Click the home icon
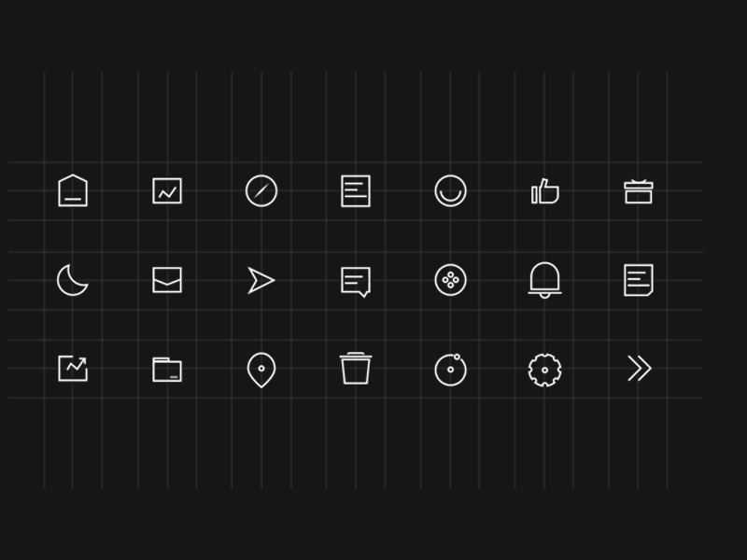The height and width of the screenshot is (560, 747). coord(73,190)
